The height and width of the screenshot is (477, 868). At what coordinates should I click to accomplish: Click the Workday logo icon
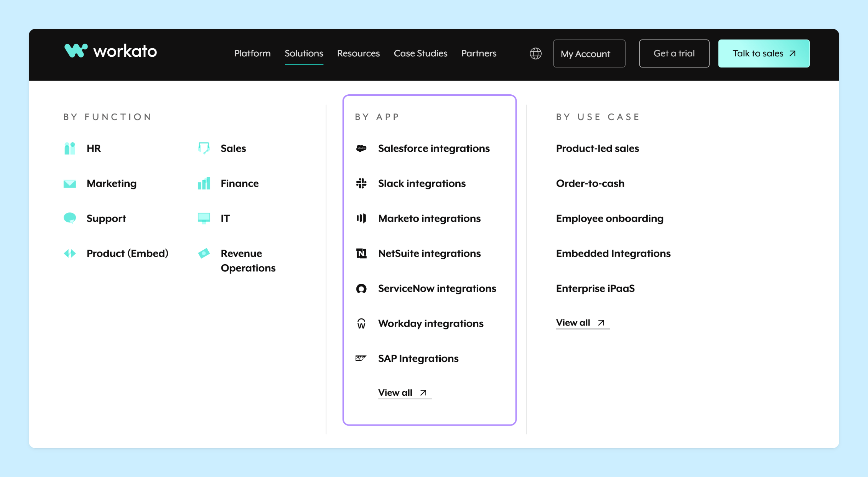361,323
